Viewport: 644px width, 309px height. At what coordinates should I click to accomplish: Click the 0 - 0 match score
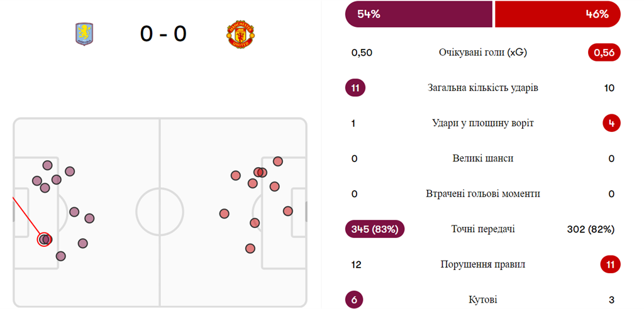[x=163, y=34]
